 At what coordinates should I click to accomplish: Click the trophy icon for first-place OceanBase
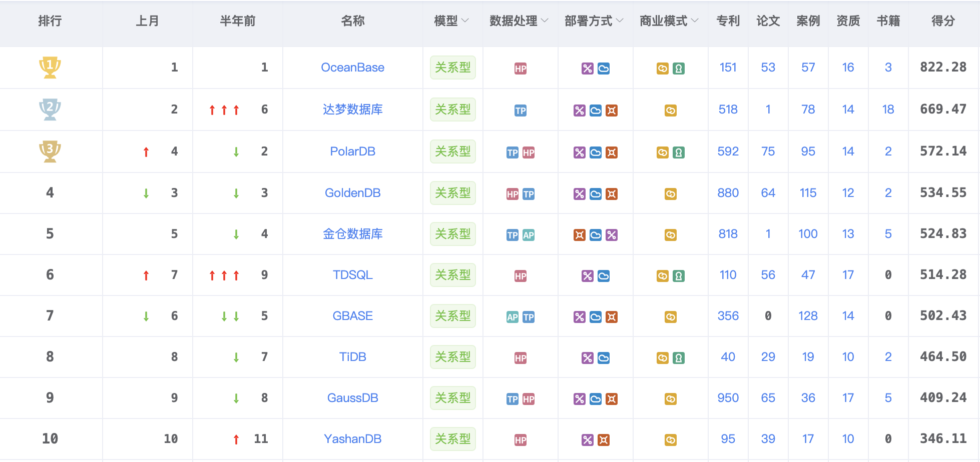click(x=50, y=67)
